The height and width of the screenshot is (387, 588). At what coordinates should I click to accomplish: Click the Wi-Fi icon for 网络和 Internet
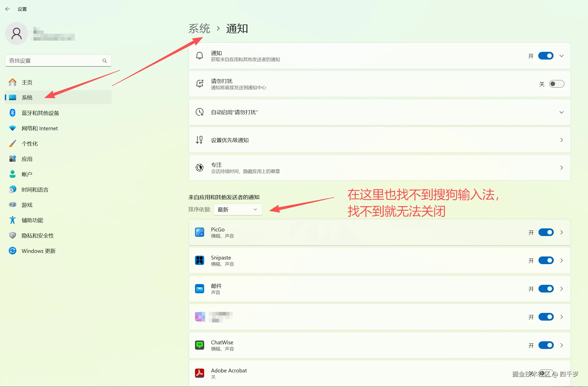click(12, 128)
